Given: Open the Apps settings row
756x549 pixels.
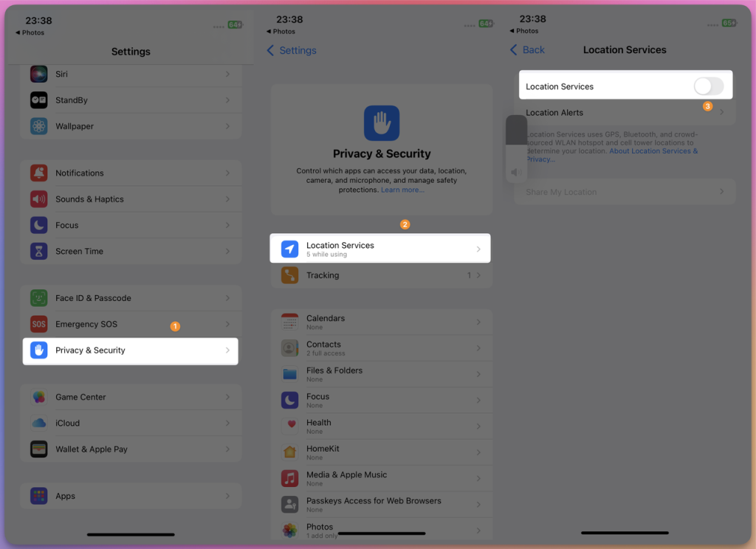Looking at the screenshot, I should tap(131, 496).
